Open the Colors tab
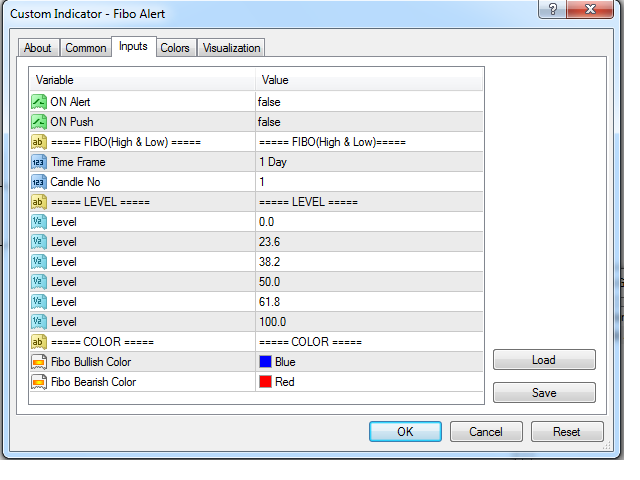The image size is (640, 480). [175, 48]
